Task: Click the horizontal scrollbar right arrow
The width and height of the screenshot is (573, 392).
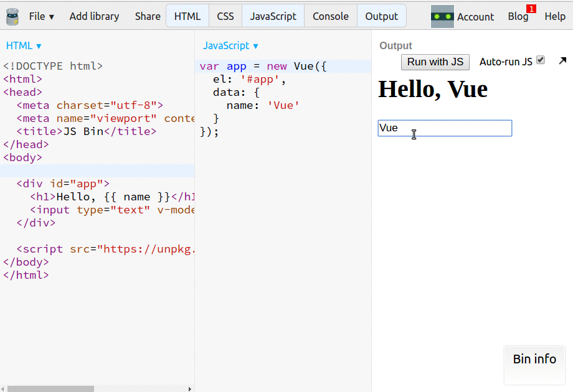Action: pos(190,389)
